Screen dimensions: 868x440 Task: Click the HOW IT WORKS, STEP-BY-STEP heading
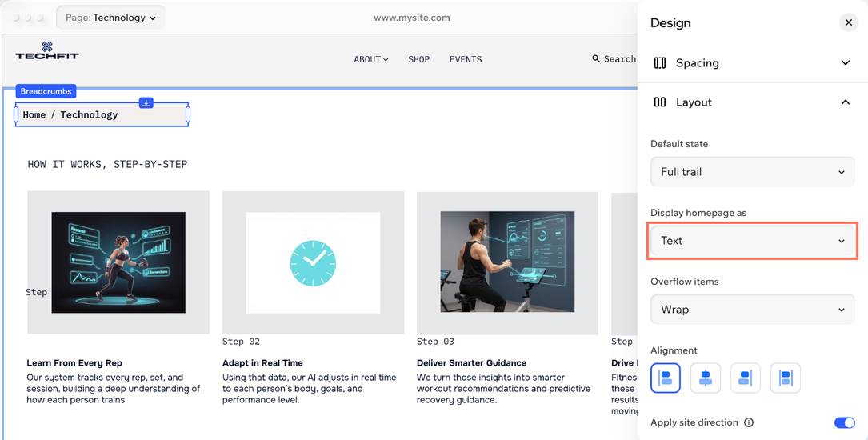click(107, 164)
